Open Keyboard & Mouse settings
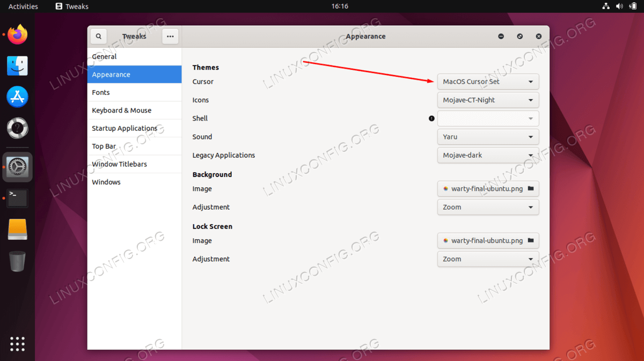The width and height of the screenshot is (644, 361). (135, 110)
